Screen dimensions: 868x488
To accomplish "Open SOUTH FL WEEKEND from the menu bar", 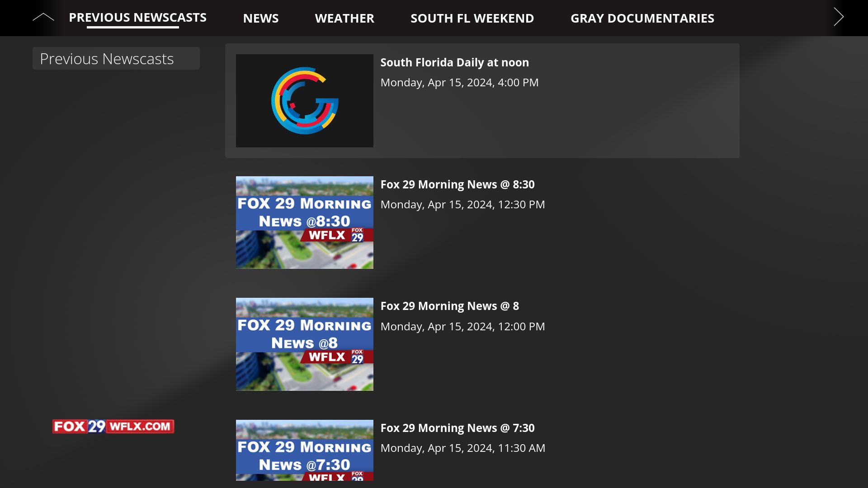I will pyautogui.click(x=472, y=18).
